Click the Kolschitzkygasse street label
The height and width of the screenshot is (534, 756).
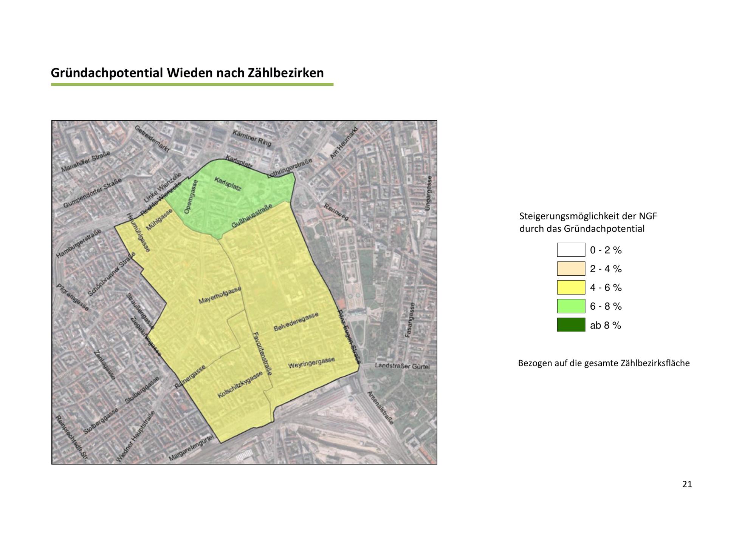point(240,385)
